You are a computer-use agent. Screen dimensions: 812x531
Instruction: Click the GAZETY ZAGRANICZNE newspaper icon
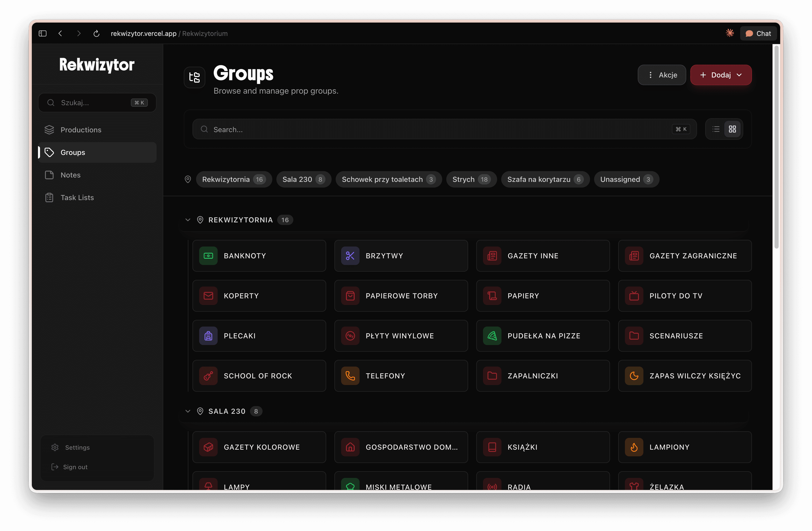tap(634, 256)
